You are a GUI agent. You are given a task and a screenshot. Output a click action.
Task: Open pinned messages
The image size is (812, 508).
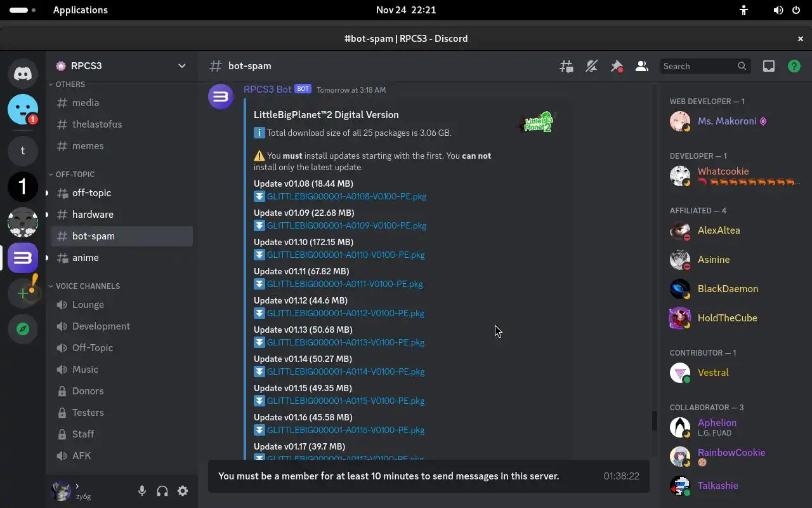tap(617, 66)
